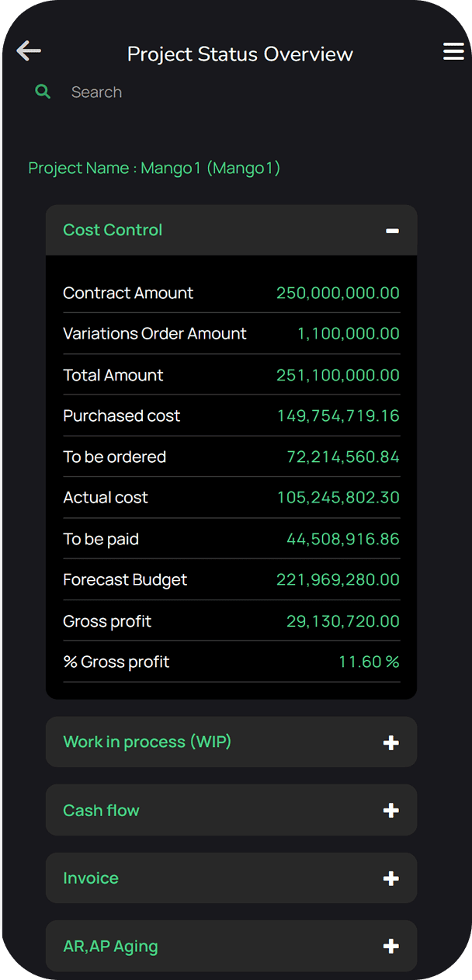Viewport: 472px width, 980px height.
Task: Tap the back arrow icon
Action: (29, 52)
